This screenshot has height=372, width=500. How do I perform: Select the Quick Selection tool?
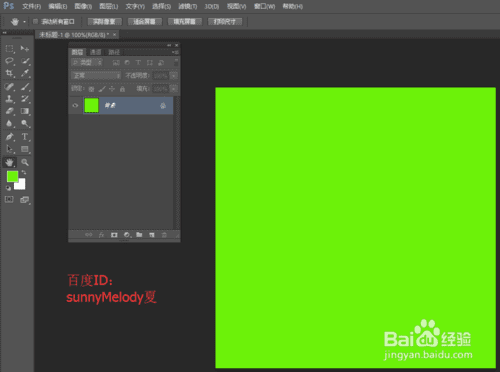tap(25, 61)
